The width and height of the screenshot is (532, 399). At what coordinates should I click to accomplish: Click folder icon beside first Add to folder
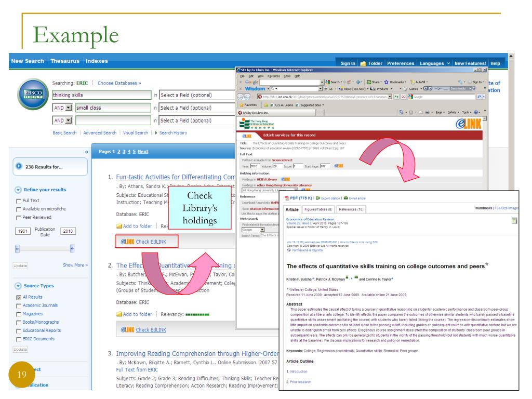119,226
